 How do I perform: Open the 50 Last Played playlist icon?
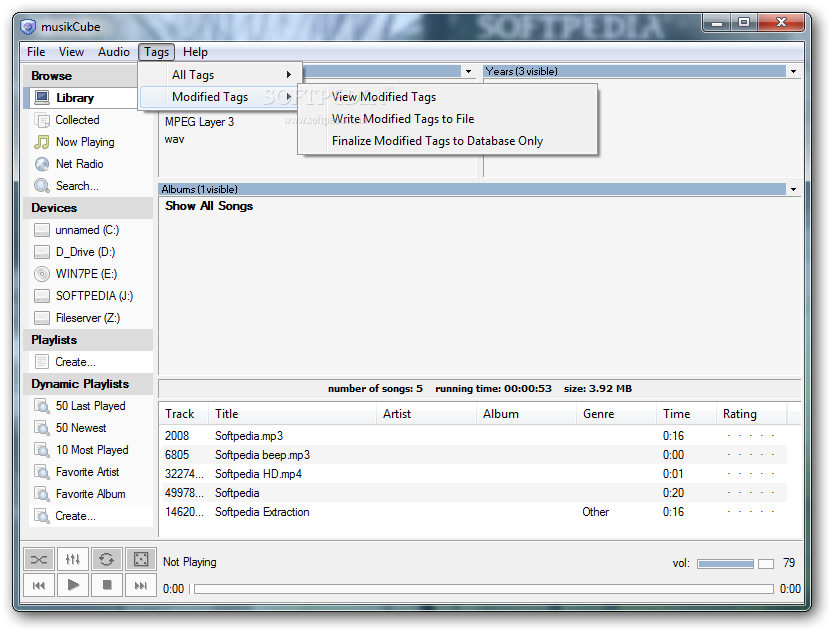[x=41, y=406]
